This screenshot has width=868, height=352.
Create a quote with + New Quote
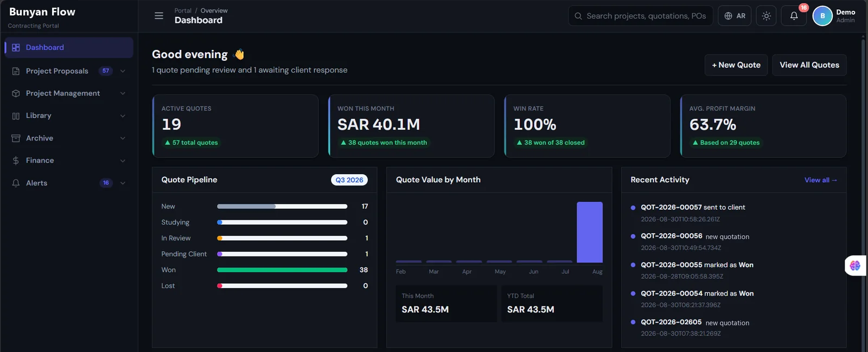736,65
